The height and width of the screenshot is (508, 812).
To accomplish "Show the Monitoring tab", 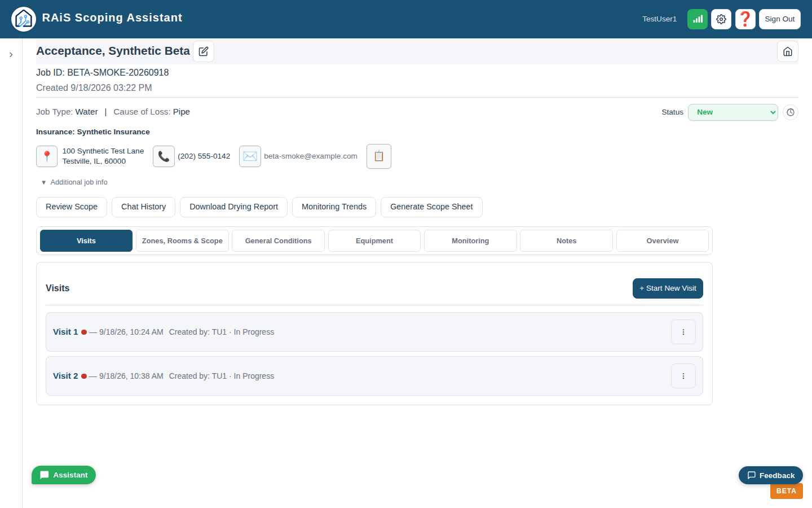I will click(x=470, y=241).
